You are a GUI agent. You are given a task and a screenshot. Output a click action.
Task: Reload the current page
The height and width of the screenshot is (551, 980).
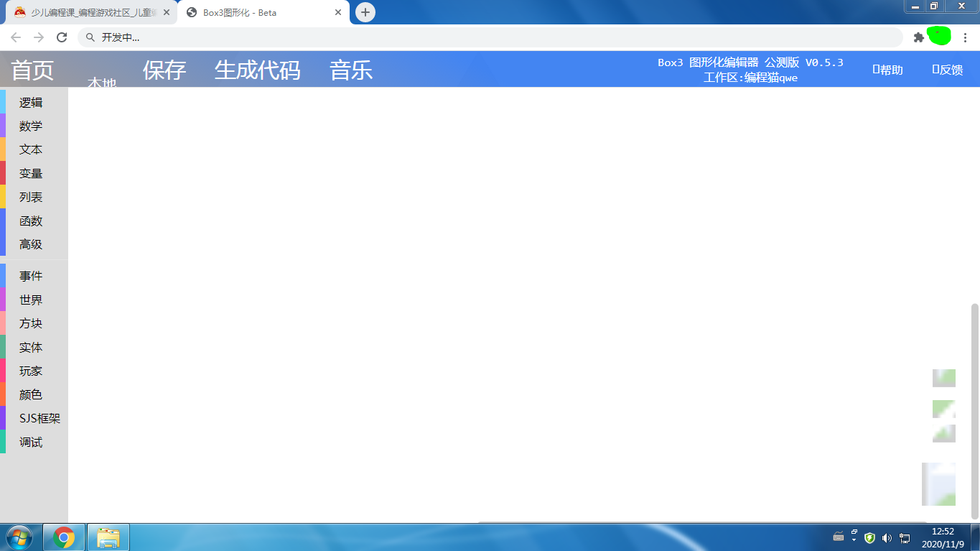pos(62,37)
